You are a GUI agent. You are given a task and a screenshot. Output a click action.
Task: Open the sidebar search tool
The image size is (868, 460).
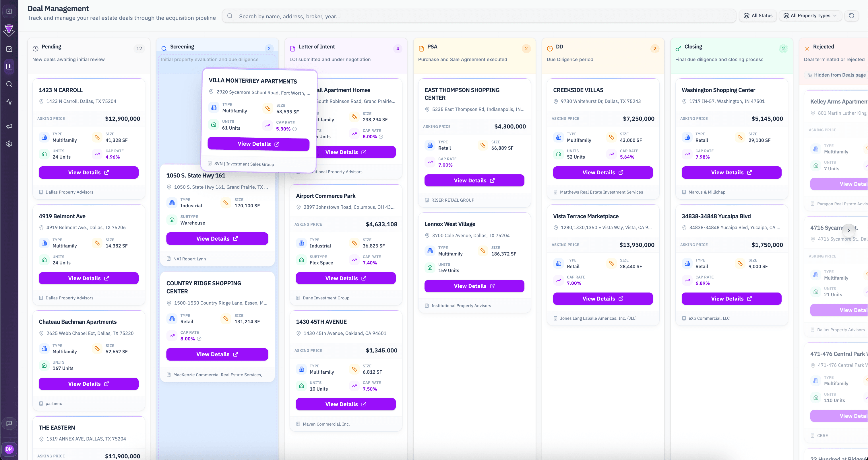(9, 84)
